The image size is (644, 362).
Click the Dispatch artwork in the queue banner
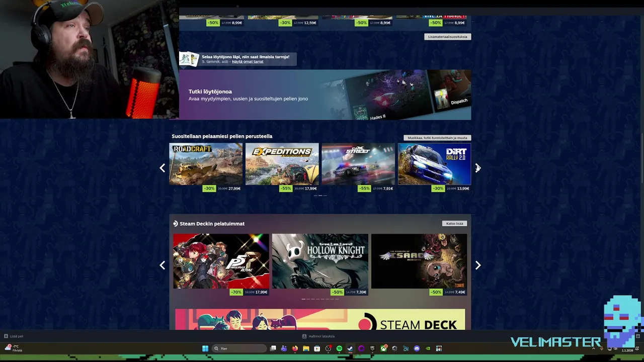coord(450,92)
